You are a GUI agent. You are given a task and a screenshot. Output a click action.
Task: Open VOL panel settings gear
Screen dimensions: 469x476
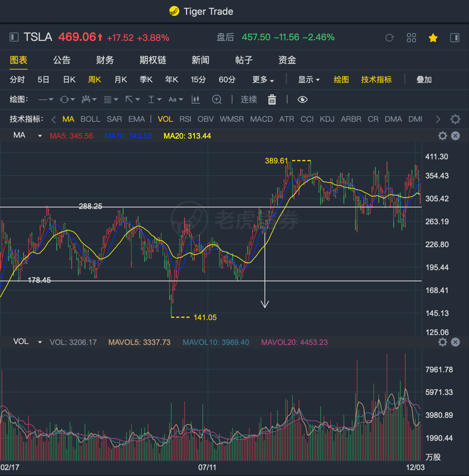tap(442, 342)
